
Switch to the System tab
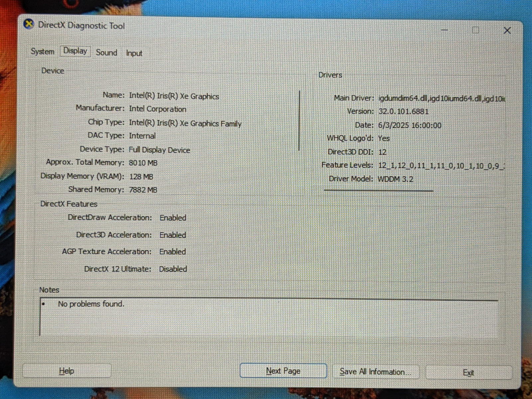(x=42, y=52)
